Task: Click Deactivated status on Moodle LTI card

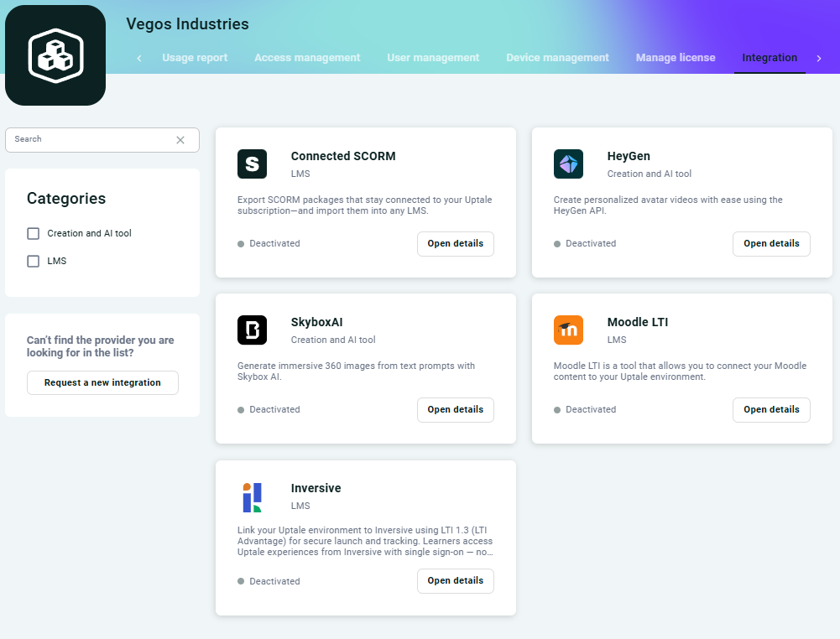Action: tap(584, 409)
